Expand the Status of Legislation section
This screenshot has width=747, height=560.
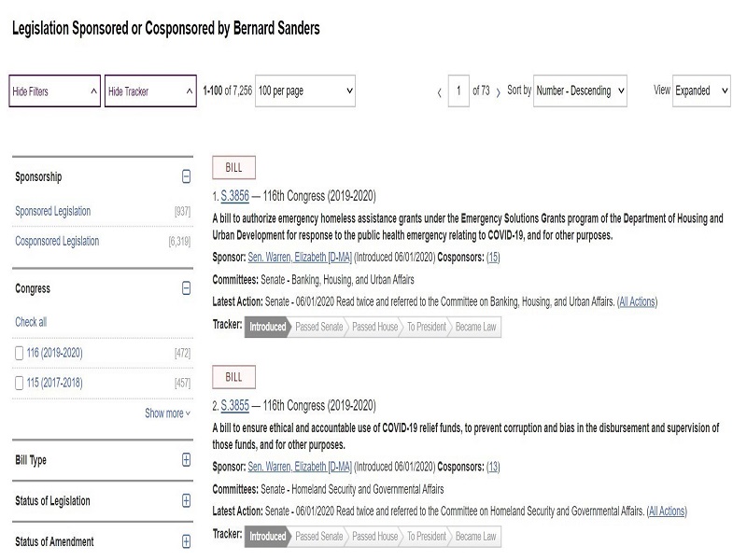(x=186, y=501)
